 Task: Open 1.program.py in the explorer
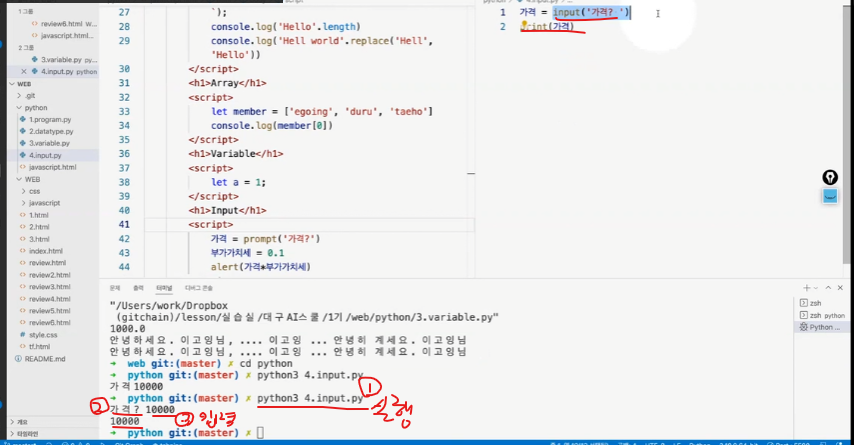tap(50, 119)
